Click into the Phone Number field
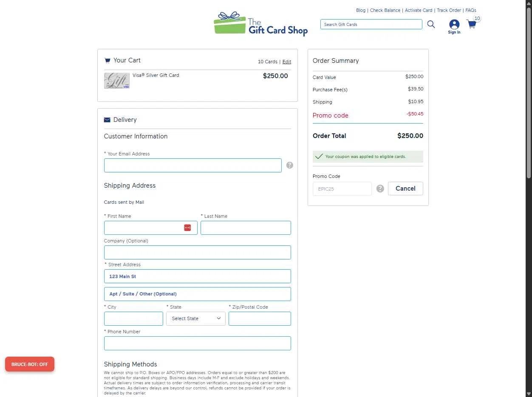This screenshot has width=532, height=397. pyautogui.click(x=198, y=343)
